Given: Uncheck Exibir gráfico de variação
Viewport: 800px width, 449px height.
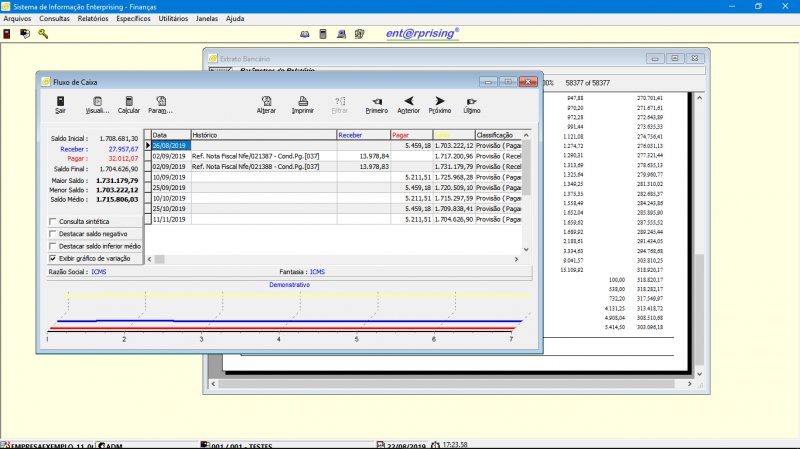Looking at the screenshot, I should [x=53, y=257].
